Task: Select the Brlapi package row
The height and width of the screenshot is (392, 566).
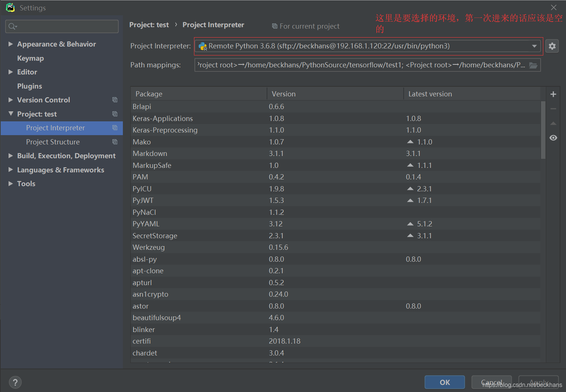Action: (x=336, y=106)
